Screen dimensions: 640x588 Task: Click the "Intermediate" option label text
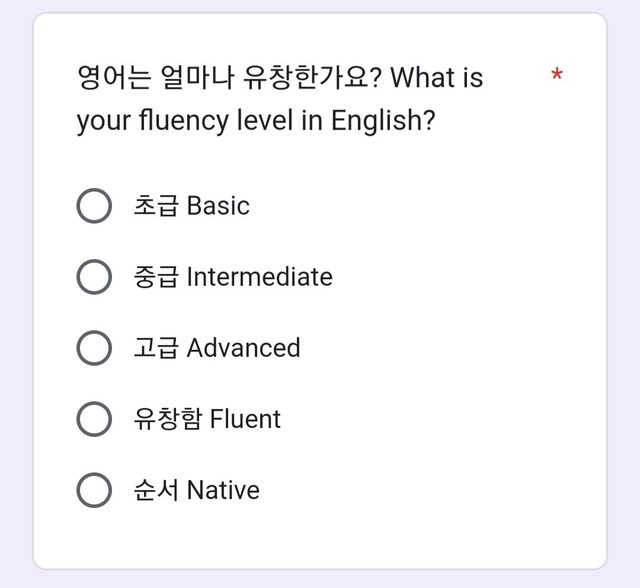point(260,277)
